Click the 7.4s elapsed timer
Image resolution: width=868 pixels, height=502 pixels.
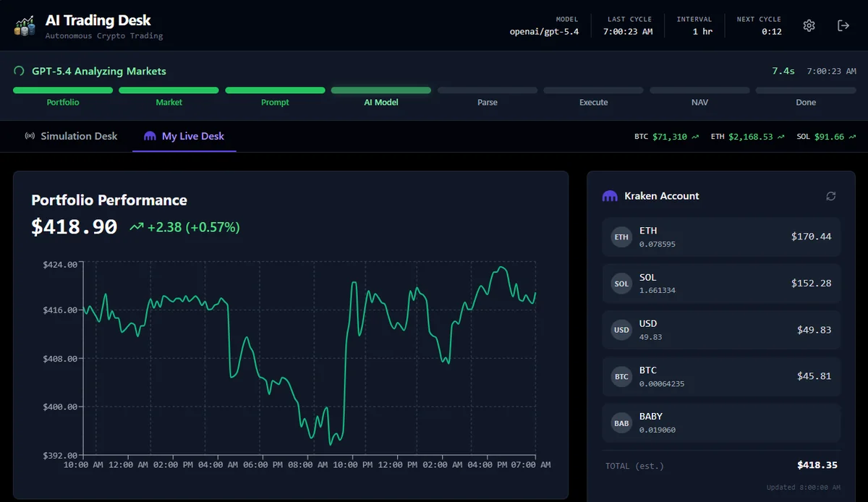(783, 71)
